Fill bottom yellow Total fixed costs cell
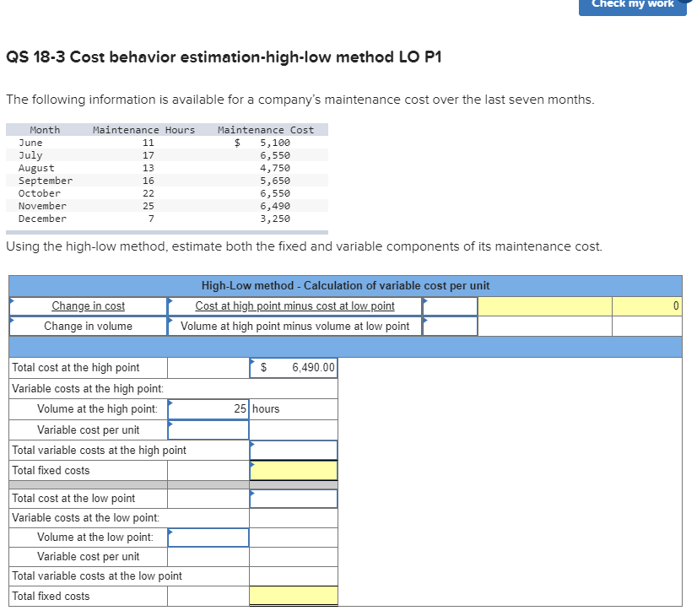This screenshot has height=616, width=697. click(x=293, y=596)
